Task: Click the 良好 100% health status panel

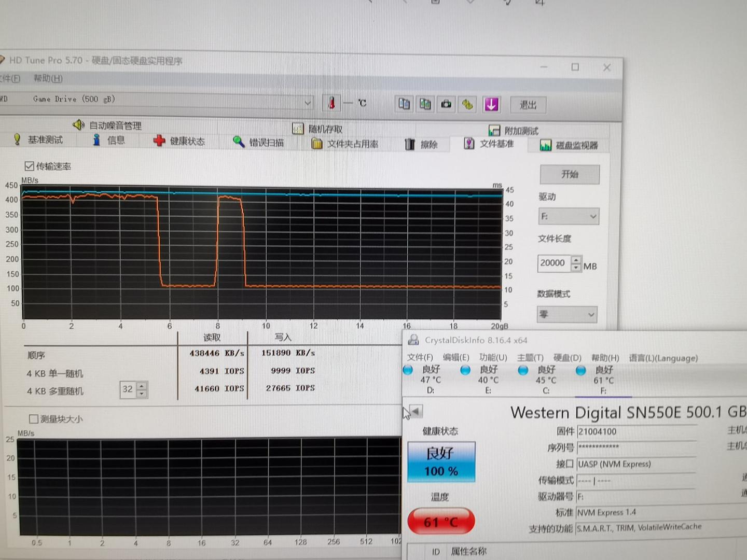Action: tap(440, 461)
